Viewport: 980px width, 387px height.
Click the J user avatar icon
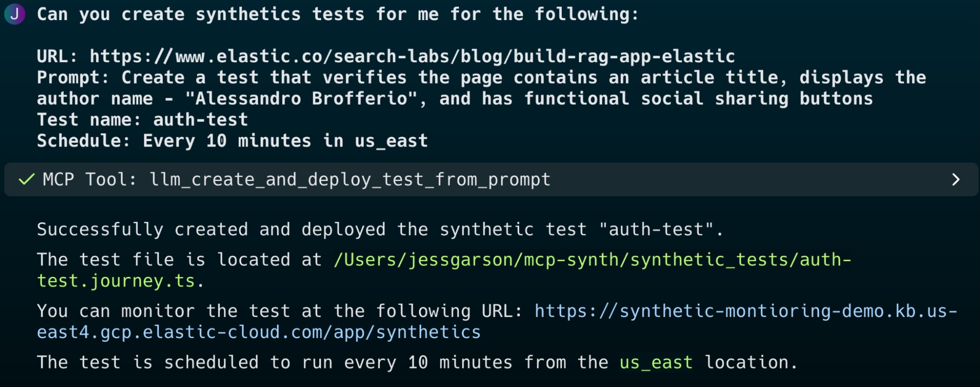coord(15,14)
